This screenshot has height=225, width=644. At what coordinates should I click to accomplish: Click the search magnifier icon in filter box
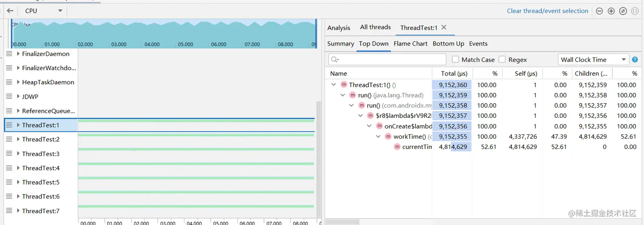tap(334, 60)
